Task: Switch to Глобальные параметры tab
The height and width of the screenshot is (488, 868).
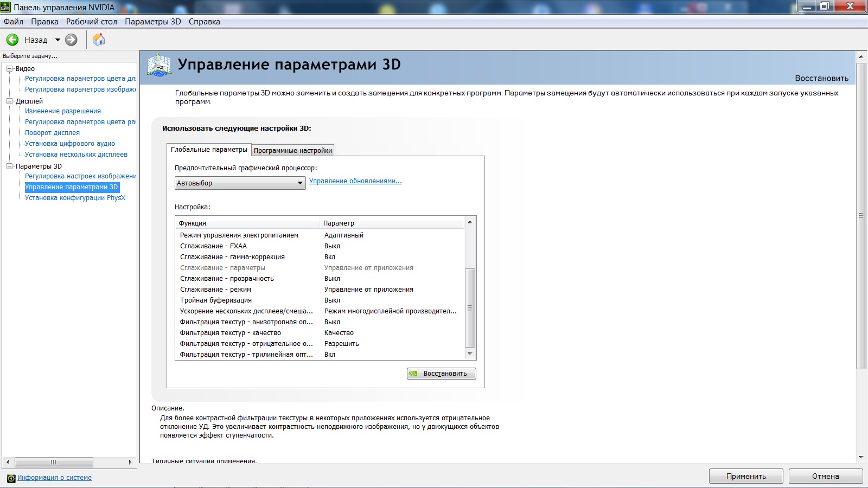Action: tap(209, 150)
